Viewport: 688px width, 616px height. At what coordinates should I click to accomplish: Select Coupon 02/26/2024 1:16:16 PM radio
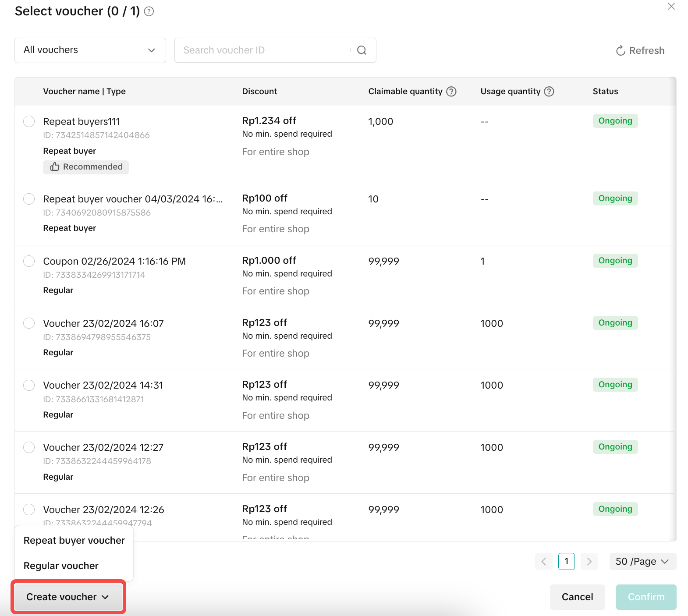coord(29,261)
